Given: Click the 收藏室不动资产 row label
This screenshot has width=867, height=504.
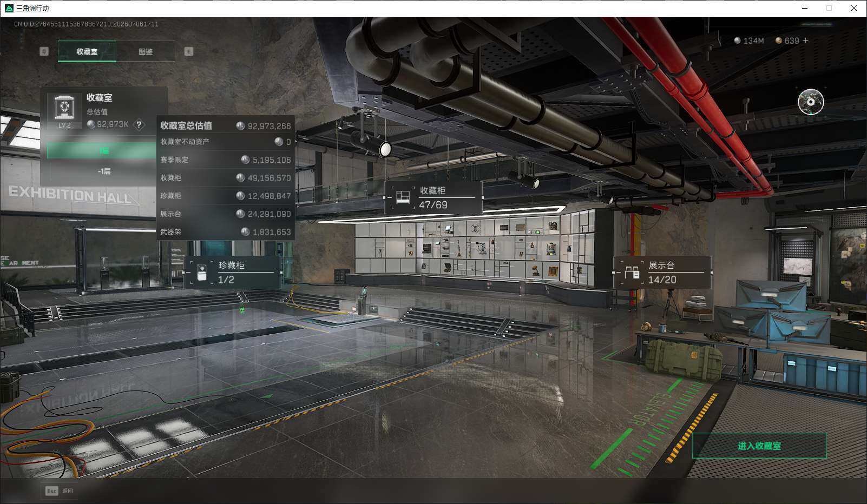Looking at the screenshot, I should [x=185, y=142].
